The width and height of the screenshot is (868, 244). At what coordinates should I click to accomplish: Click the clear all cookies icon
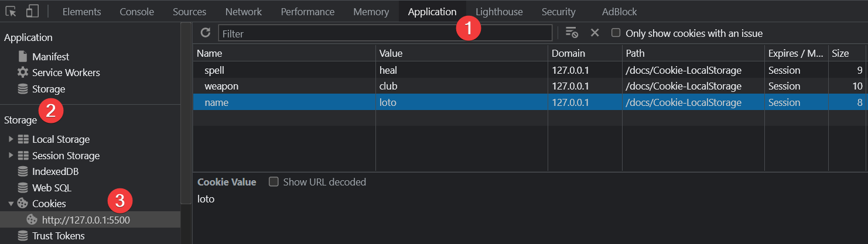point(572,33)
